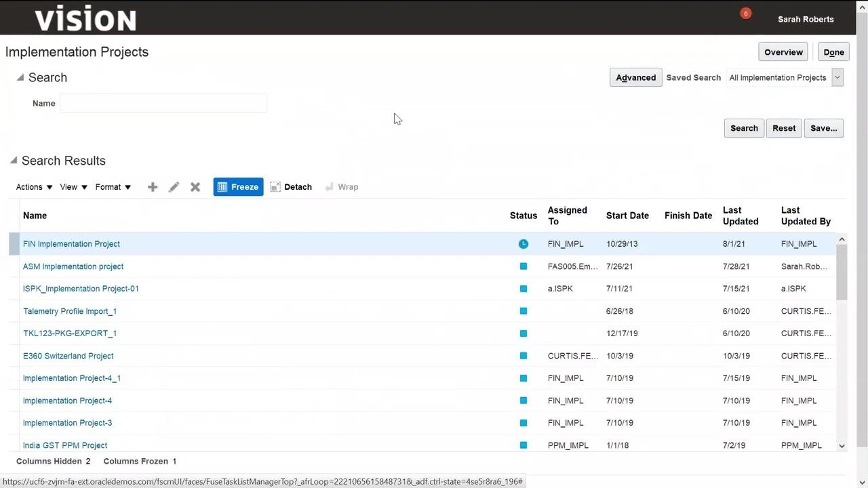
Task: Open the Actions menu
Action: (x=34, y=187)
